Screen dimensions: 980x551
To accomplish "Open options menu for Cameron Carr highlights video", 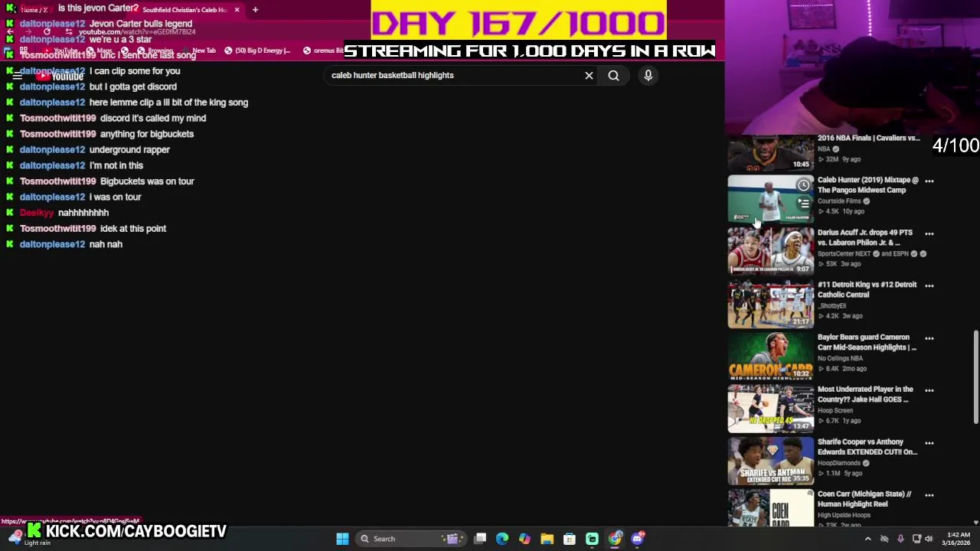I will [929, 337].
